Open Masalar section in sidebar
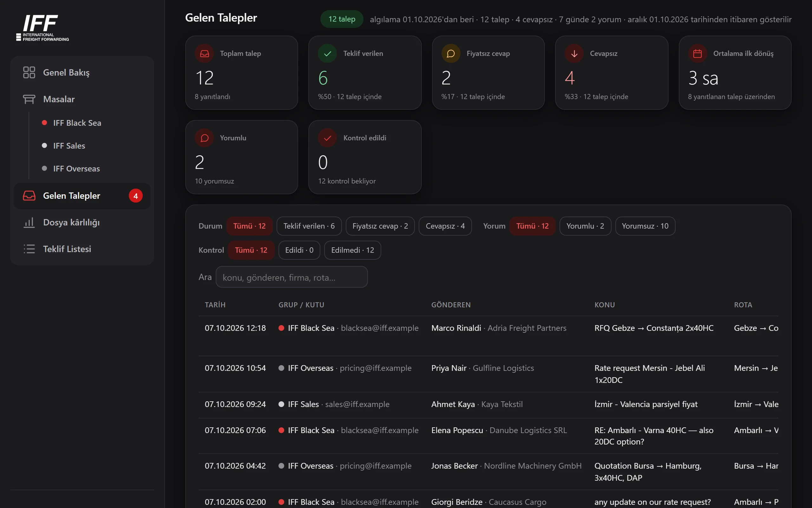Image resolution: width=812 pixels, height=508 pixels. pyautogui.click(x=82, y=99)
